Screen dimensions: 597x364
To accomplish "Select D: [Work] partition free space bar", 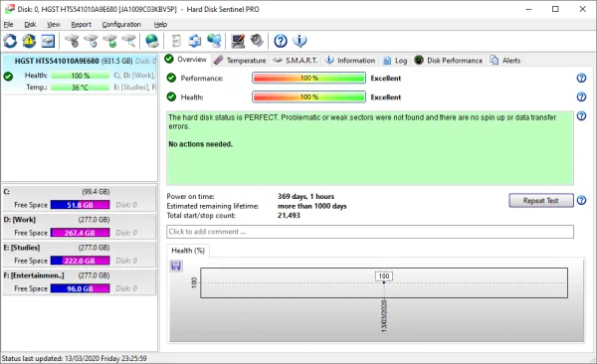I will point(80,233).
